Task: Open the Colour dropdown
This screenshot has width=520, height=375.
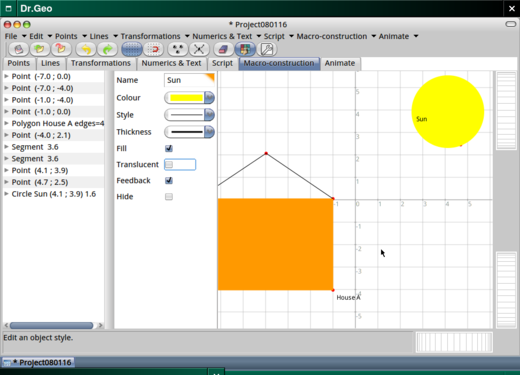Action: (x=209, y=98)
